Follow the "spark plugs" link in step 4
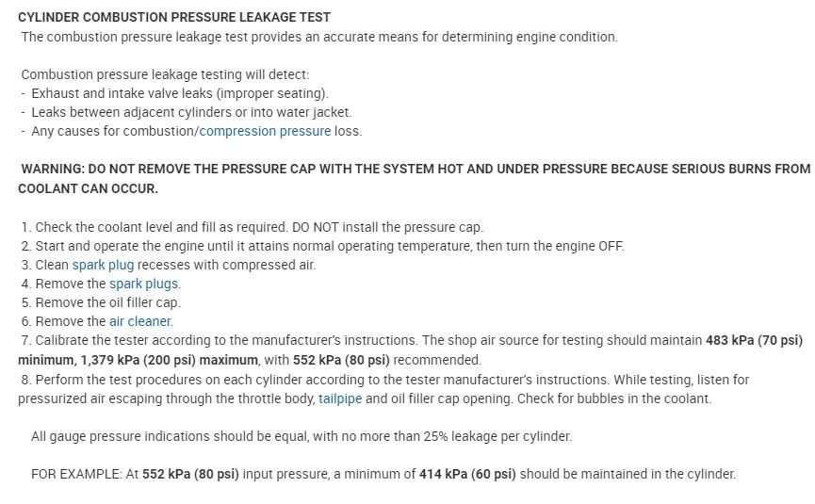The width and height of the screenshot is (815, 504). tap(143, 284)
